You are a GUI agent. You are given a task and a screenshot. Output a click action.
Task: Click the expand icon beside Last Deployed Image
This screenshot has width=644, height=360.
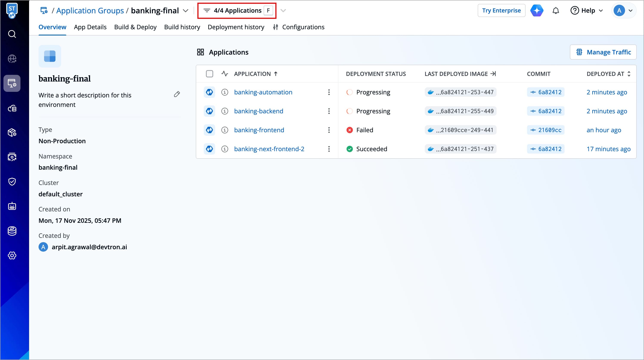493,74
